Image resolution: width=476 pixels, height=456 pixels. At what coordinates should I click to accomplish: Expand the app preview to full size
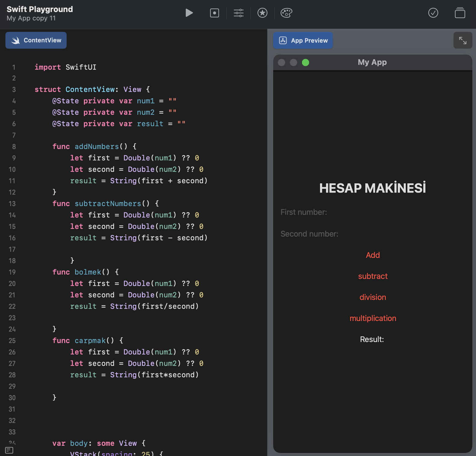point(462,40)
